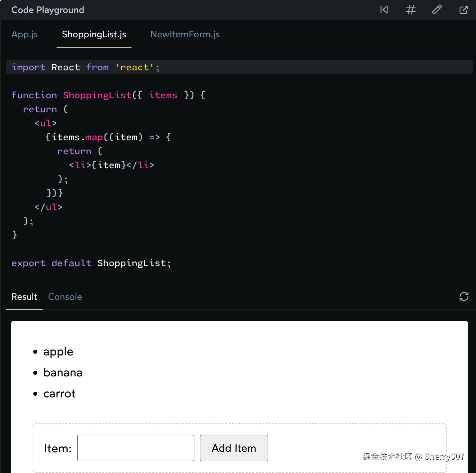Click the apple list item
This screenshot has height=473, width=476.
(58, 352)
